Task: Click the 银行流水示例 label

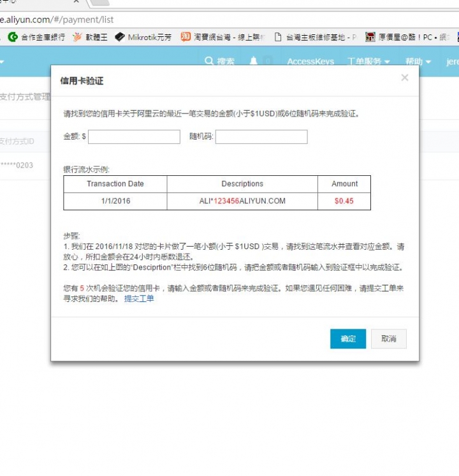Action: pos(86,169)
